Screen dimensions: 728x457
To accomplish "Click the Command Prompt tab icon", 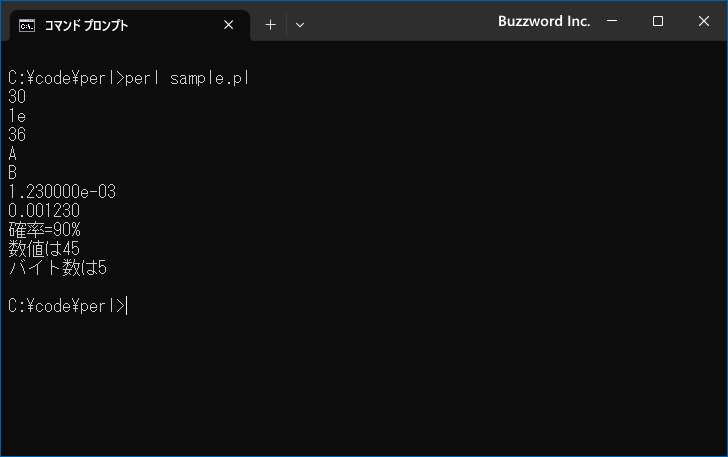I will pos(26,26).
